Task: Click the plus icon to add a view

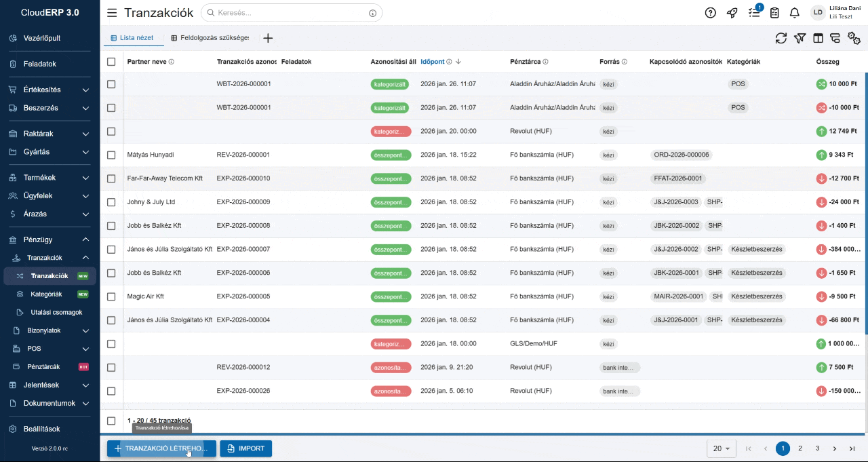Action: [x=268, y=38]
